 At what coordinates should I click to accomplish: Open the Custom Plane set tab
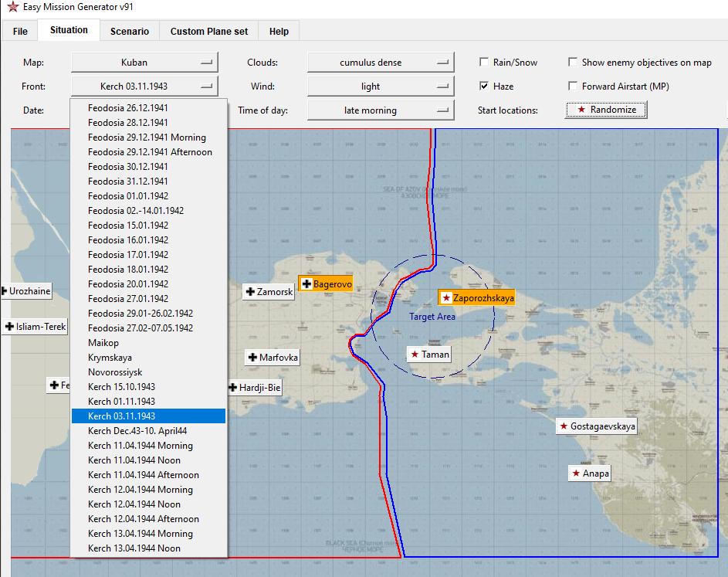[209, 31]
